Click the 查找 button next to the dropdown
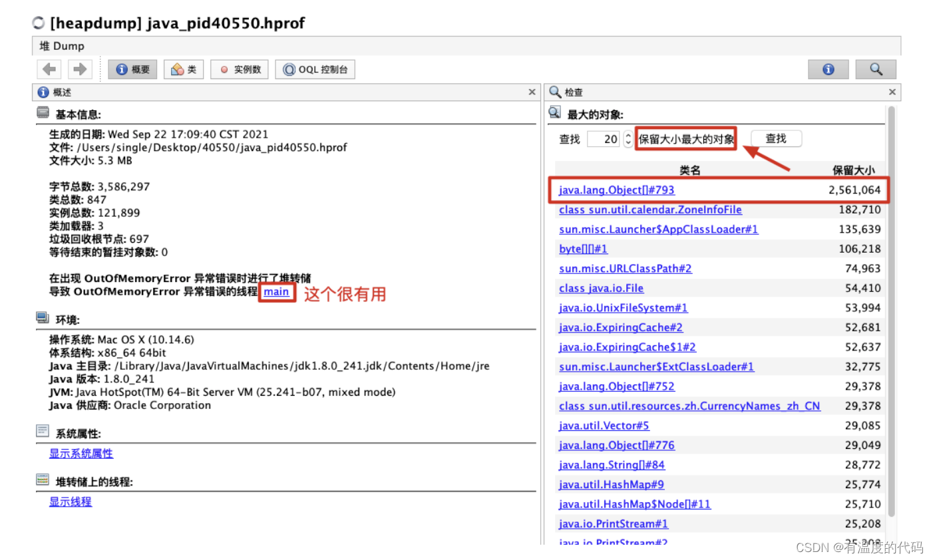Viewport: 933px width, 560px height. coord(776,138)
